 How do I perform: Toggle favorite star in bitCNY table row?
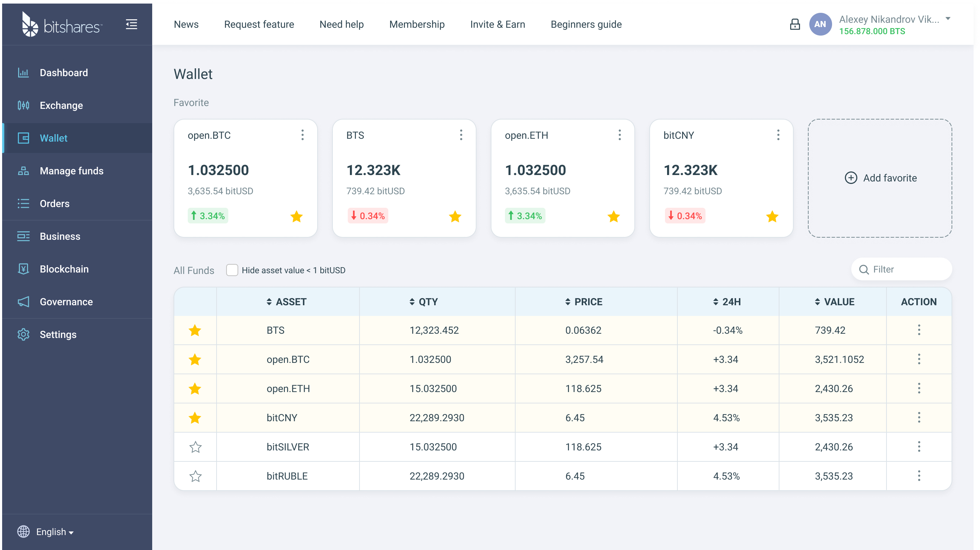(x=195, y=418)
